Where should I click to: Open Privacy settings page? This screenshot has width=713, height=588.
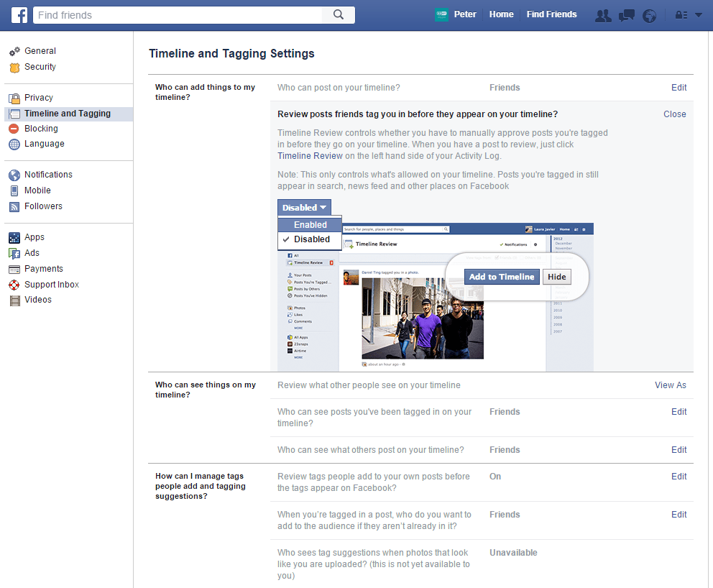39,98
